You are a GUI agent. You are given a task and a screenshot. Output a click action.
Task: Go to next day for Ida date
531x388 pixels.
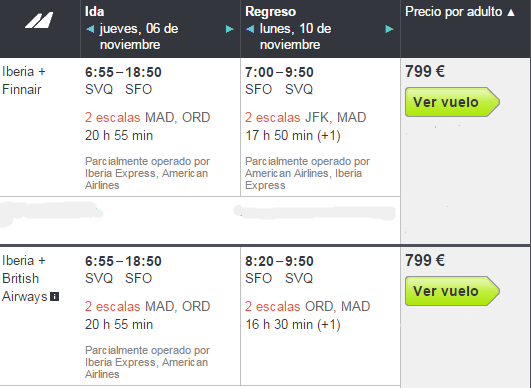pos(230,29)
